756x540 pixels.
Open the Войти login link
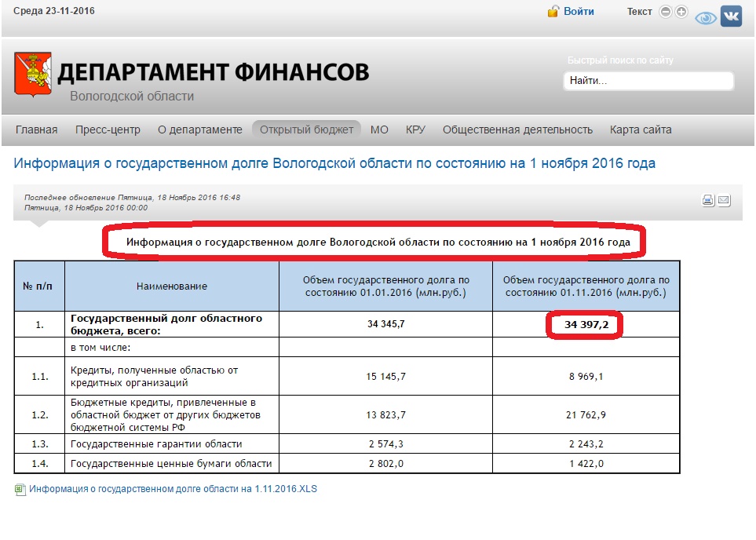(x=579, y=12)
